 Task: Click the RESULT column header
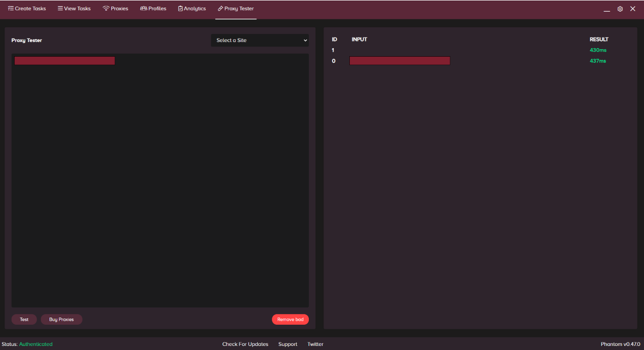[599, 40]
